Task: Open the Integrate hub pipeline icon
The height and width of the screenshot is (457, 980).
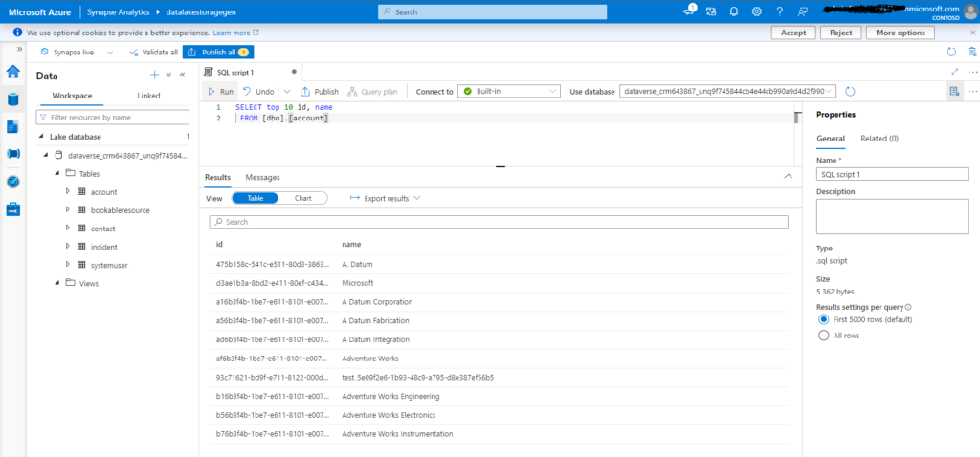Action: [13, 154]
